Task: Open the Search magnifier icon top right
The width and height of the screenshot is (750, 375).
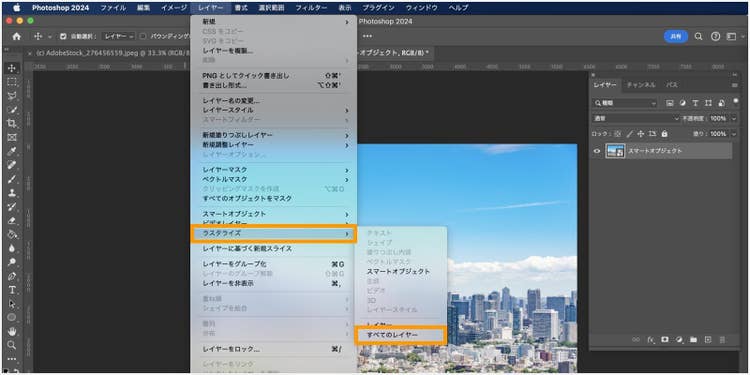Action: coord(698,36)
